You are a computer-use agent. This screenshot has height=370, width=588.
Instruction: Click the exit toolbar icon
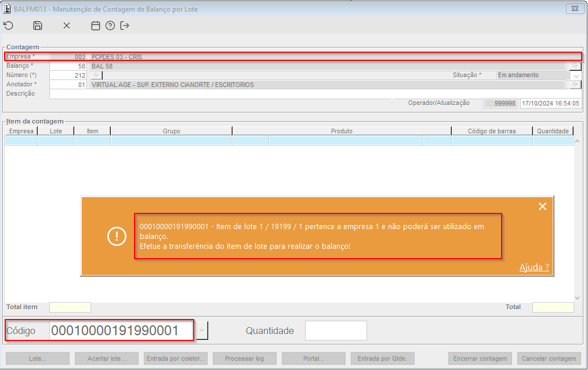[125, 26]
